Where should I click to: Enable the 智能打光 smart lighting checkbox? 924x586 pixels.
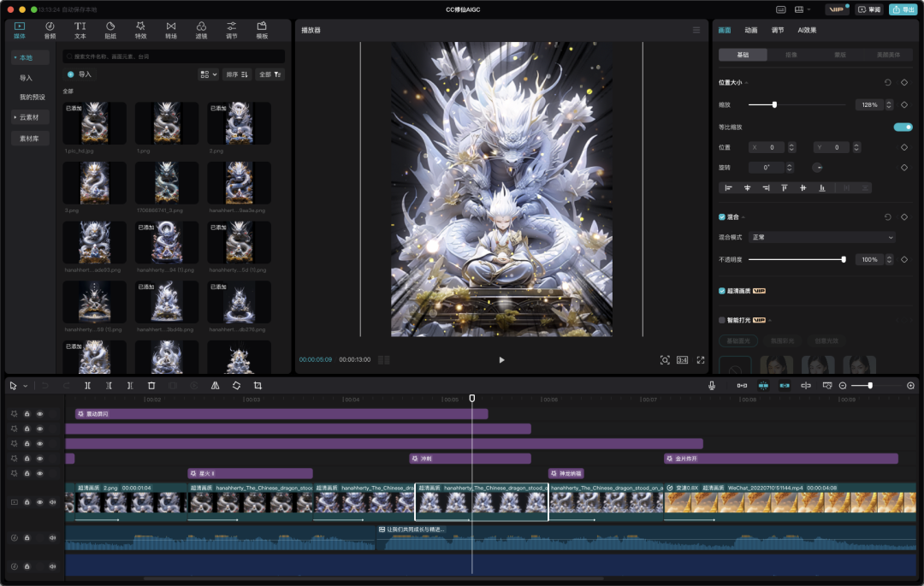tap(722, 320)
